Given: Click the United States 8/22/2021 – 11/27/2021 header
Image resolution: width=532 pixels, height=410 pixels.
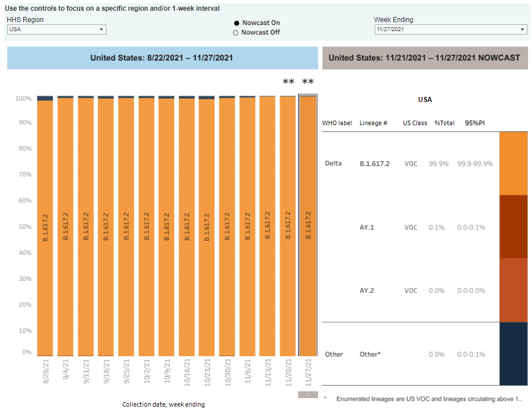Looking at the screenshot, I should coord(162,58).
